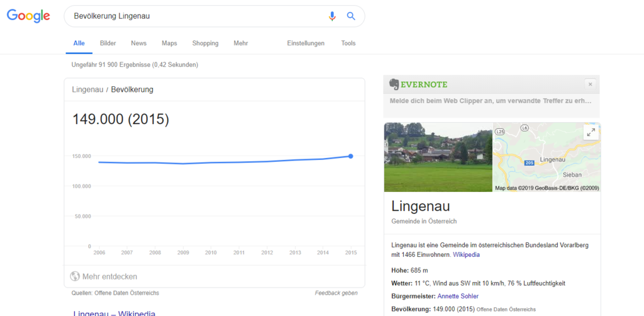Click the Evernote elephant logo
The image size is (644, 316).
(x=394, y=84)
